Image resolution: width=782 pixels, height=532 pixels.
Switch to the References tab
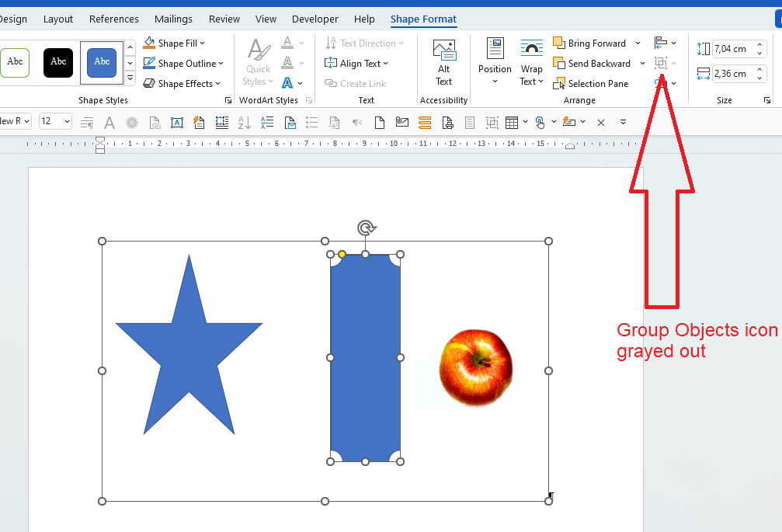click(113, 19)
